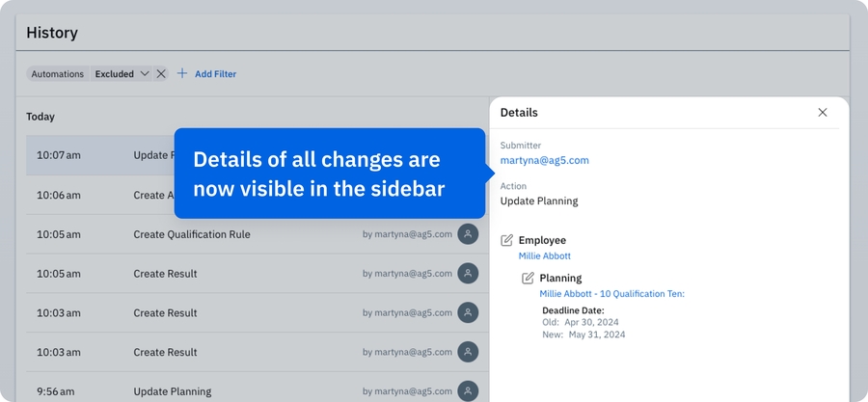Click user avatar on first 10:03 am Create Result row

pos(468,313)
